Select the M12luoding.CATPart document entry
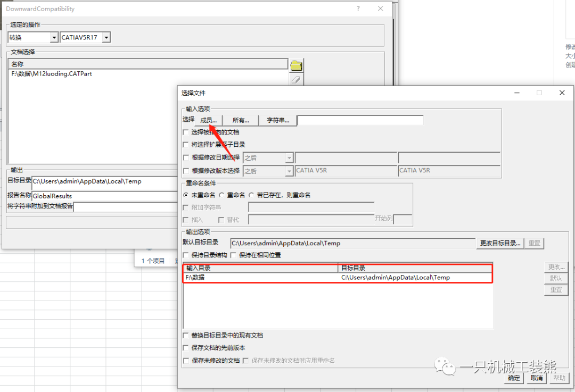The height and width of the screenshot is (392, 575). pos(52,74)
